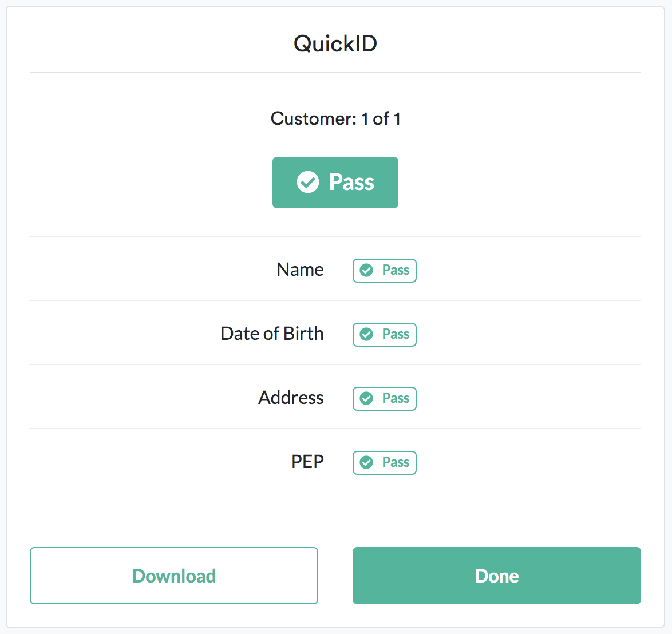Click the Address field label
This screenshot has width=672, height=634.
tap(291, 398)
